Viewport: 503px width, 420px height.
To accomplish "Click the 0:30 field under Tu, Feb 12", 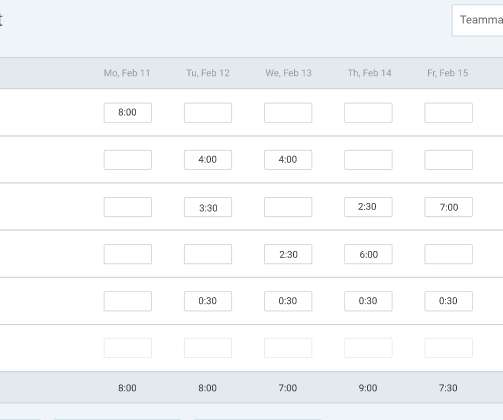I will click(x=208, y=301).
